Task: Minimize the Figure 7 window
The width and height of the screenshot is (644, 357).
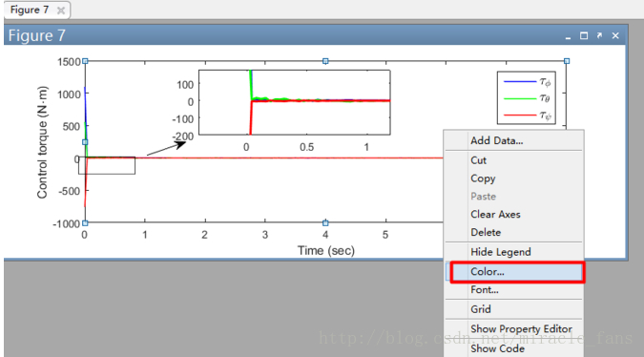Action: [x=568, y=36]
